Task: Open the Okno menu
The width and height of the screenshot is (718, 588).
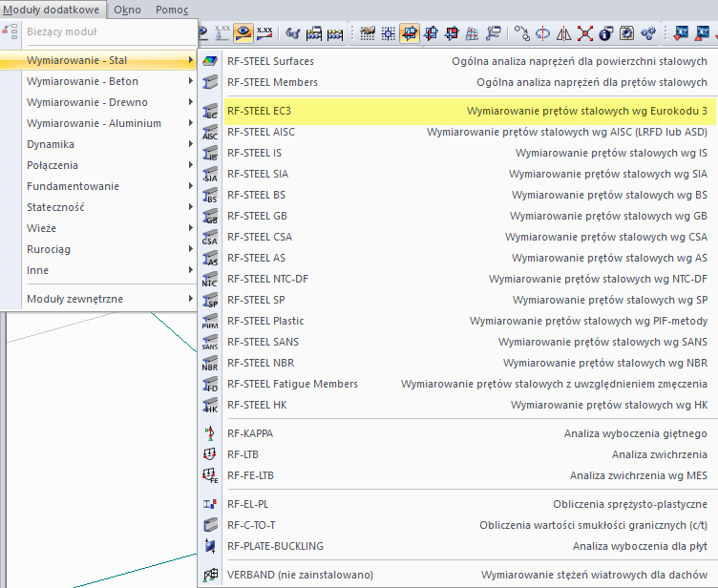Action: coord(127,10)
